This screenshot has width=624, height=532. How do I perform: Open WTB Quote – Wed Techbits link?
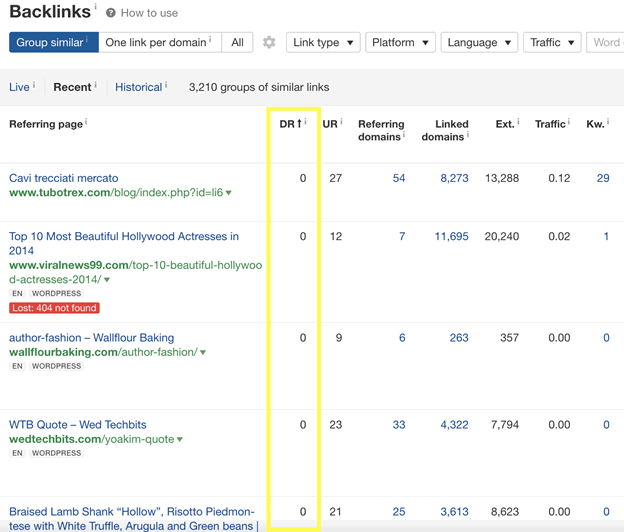point(78,425)
